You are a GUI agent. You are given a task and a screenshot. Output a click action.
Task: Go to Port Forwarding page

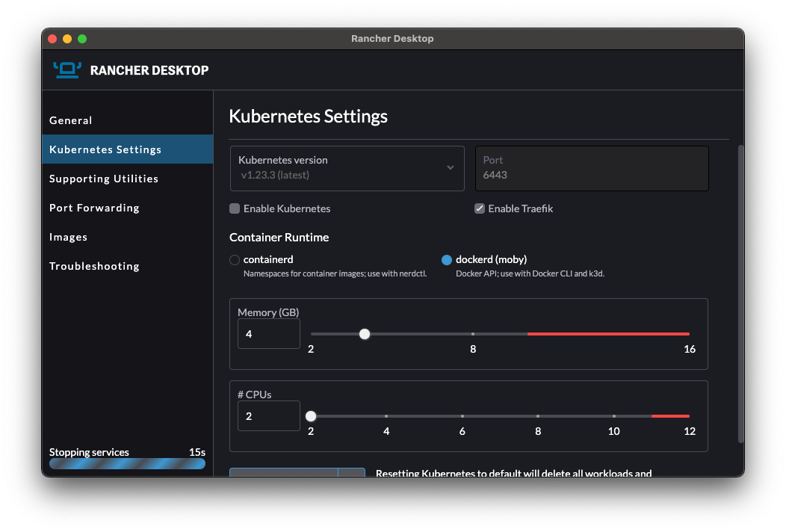tap(94, 208)
